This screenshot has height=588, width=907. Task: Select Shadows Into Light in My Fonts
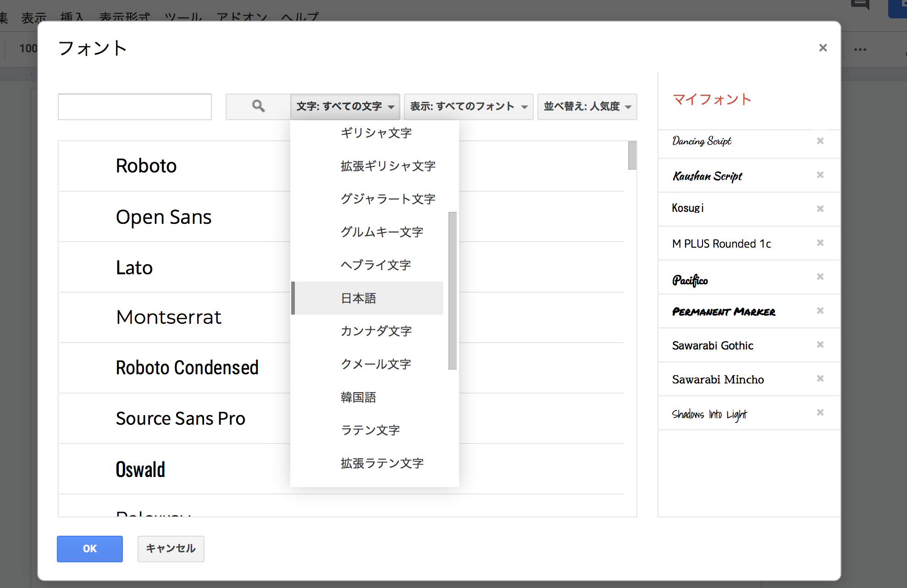[709, 414]
